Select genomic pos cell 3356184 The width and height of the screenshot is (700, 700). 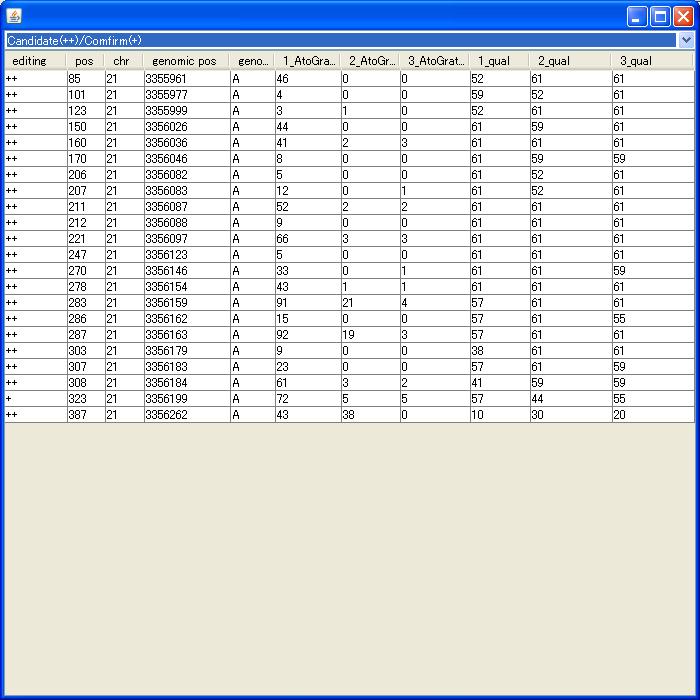click(x=187, y=383)
